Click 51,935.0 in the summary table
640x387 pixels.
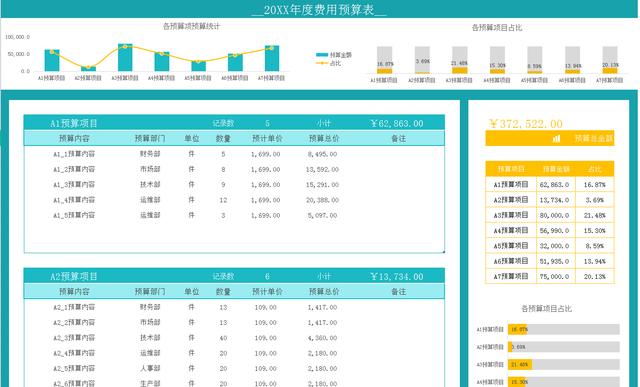pyautogui.click(x=554, y=261)
